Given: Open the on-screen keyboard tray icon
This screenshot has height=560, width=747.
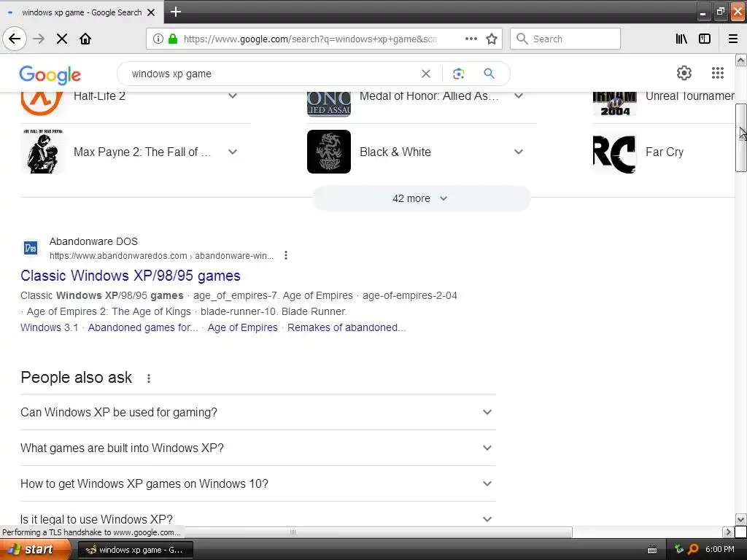Looking at the screenshot, I should click(x=652, y=550).
